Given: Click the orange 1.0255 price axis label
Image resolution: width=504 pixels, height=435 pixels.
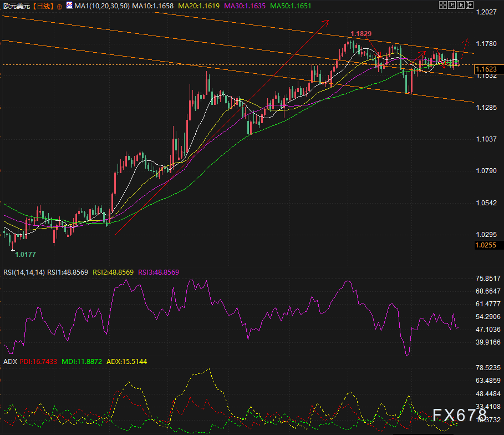Looking at the screenshot, I should pyautogui.click(x=488, y=245).
